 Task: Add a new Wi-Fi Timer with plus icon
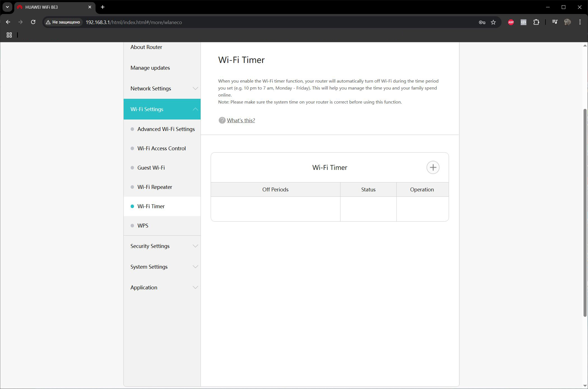[433, 167]
